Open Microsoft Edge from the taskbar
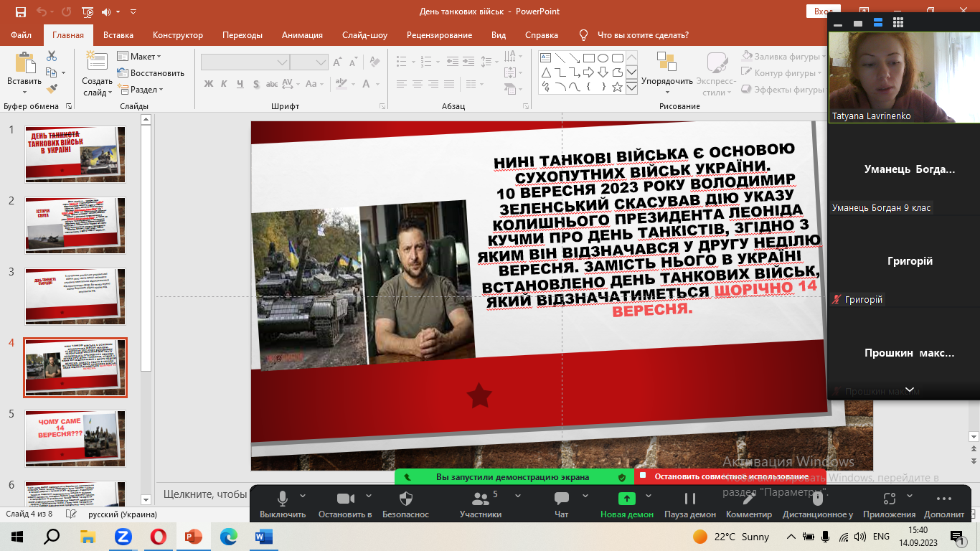 228,536
